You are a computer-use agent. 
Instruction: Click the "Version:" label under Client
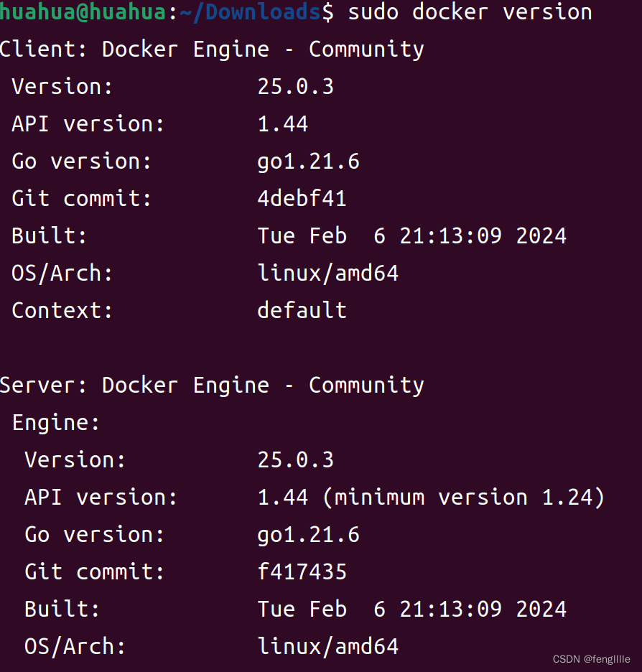(62, 87)
